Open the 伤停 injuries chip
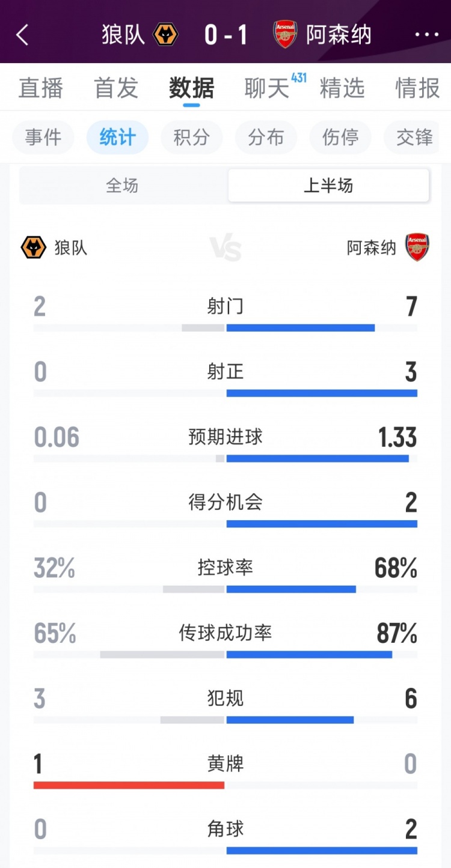 (340, 138)
